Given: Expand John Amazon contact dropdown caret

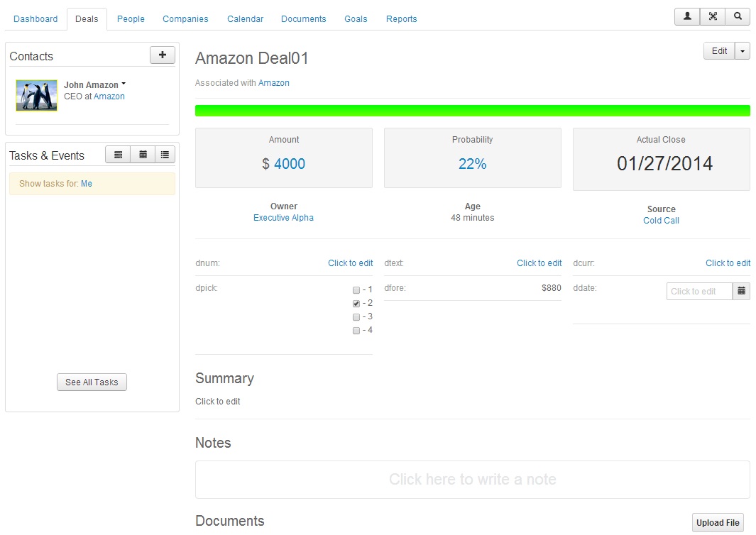Looking at the screenshot, I should click(x=124, y=84).
